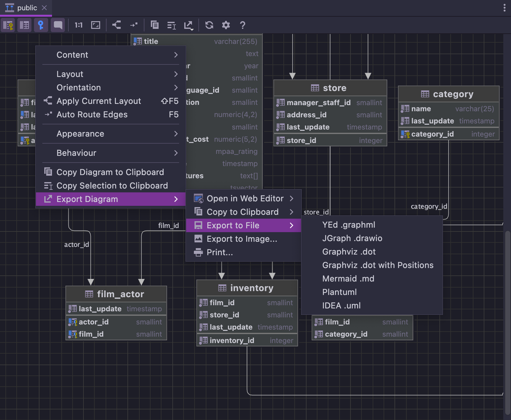Toggle the Columns visibility toolbar button

click(24, 25)
